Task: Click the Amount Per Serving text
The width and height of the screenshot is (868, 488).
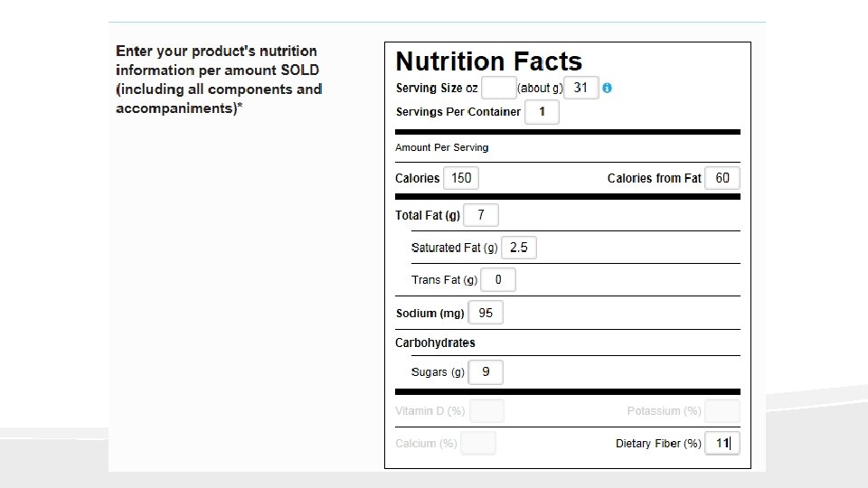Action: tap(441, 147)
